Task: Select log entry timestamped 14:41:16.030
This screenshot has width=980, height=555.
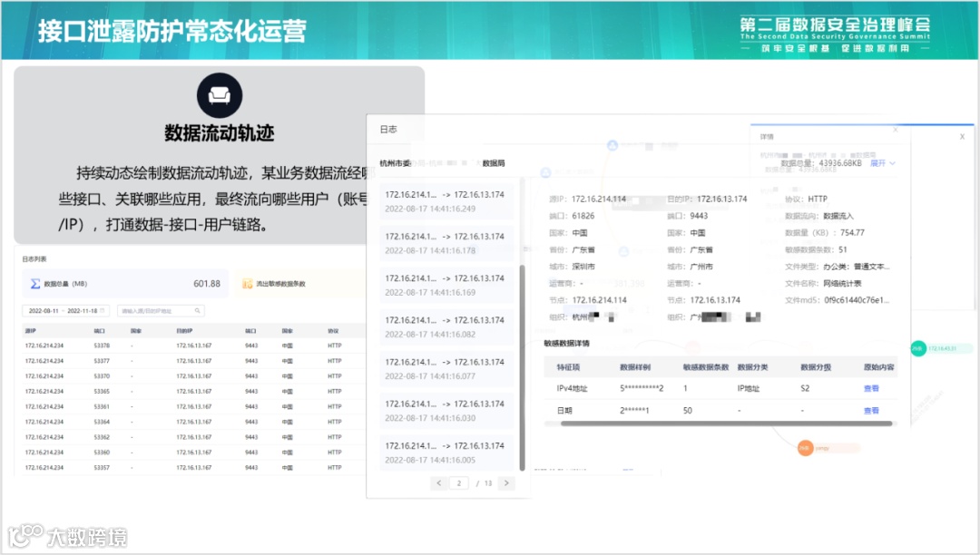Action: [445, 411]
